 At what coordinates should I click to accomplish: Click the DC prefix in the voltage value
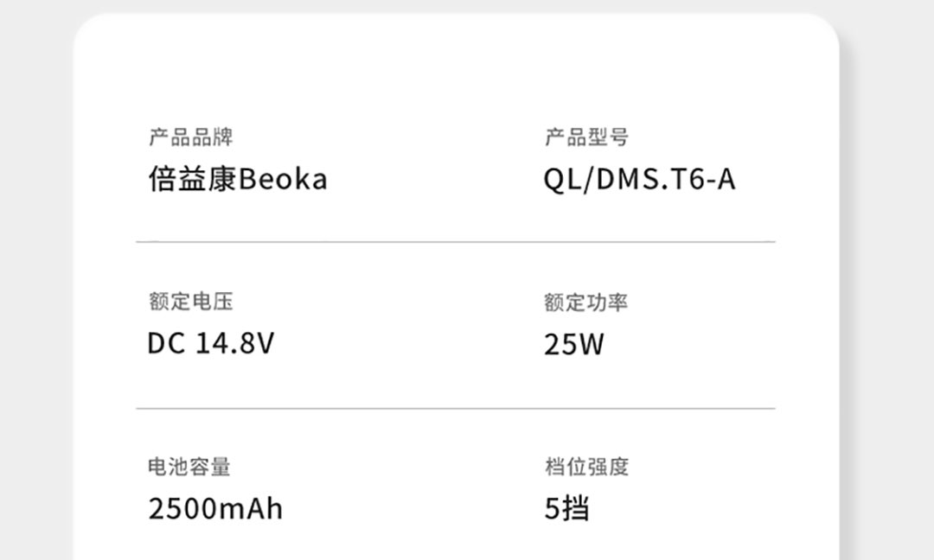pos(166,344)
